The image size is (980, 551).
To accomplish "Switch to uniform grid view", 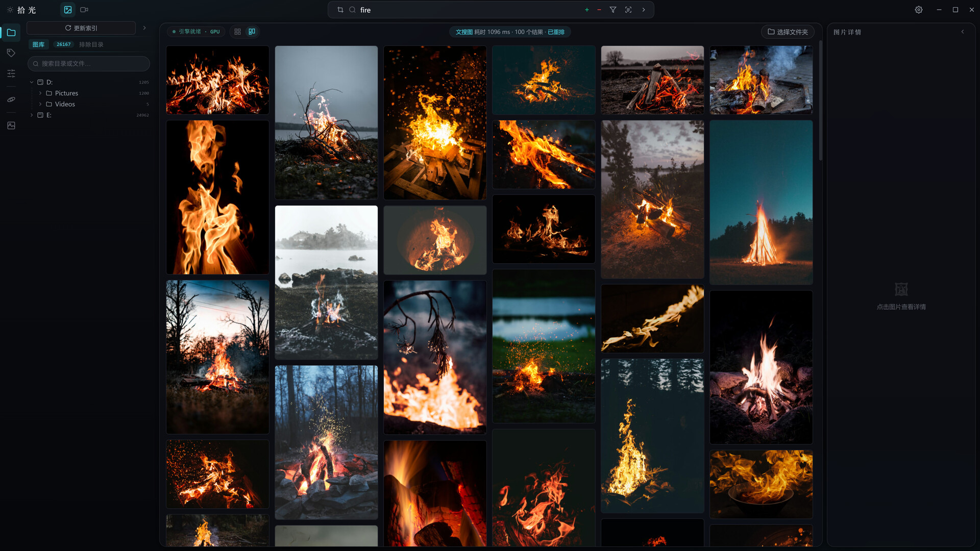I will [x=237, y=32].
